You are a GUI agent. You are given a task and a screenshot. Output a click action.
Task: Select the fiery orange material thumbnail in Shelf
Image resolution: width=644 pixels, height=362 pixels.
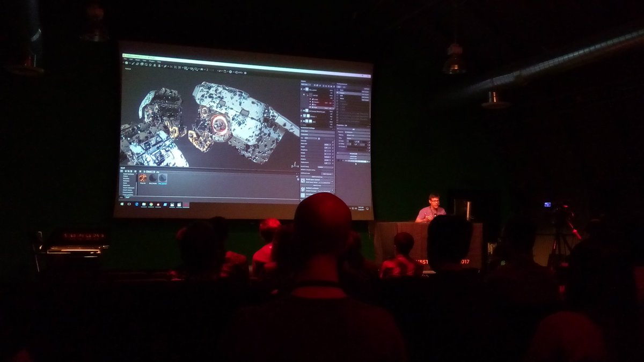[143, 178]
